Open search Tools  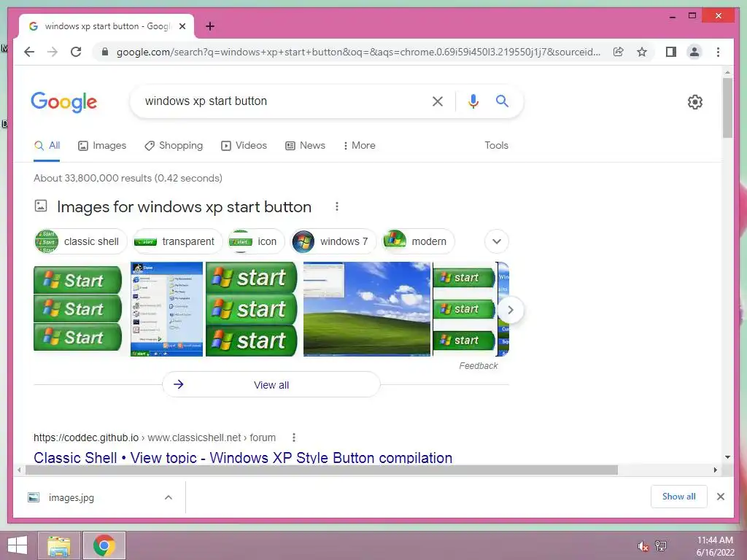coord(496,145)
